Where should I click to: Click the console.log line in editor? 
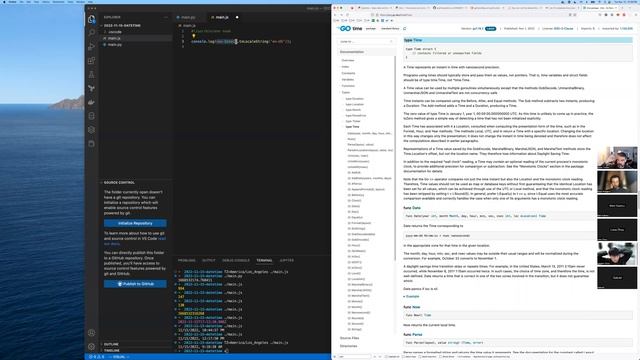pos(241,41)
